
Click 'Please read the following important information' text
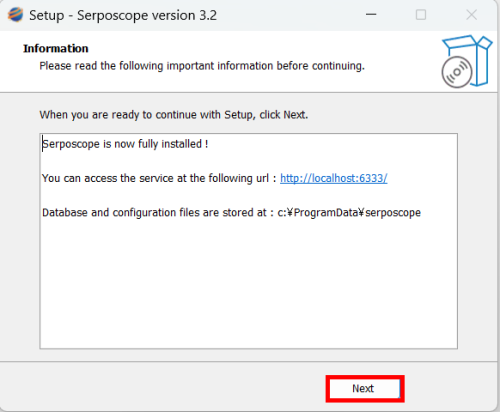tap(202, 66)
